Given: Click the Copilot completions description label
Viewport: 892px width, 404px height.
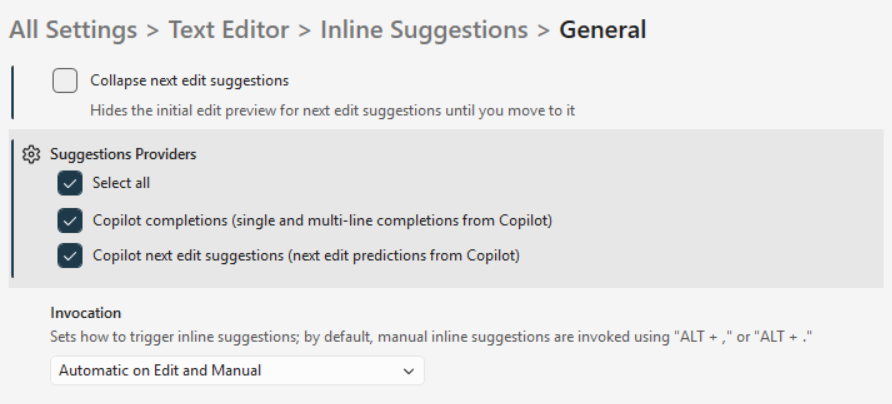Looking at the screenshot, I should click(x=322, y=220).
